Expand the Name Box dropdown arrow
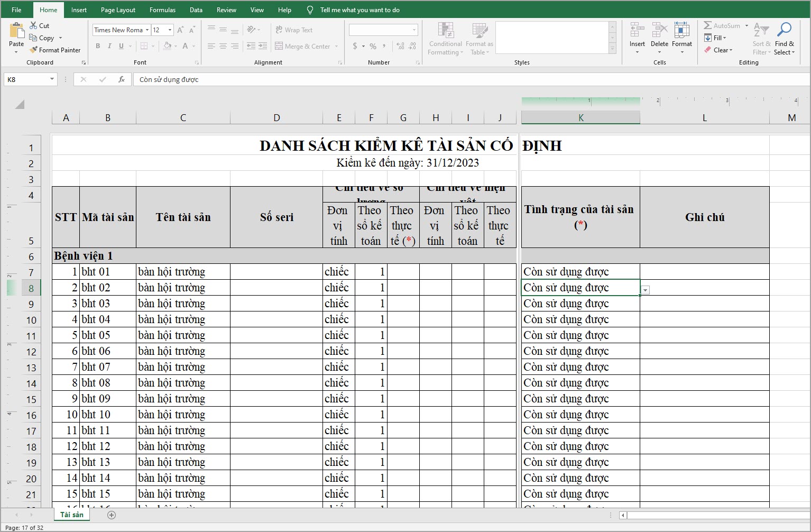 [52, 79]
